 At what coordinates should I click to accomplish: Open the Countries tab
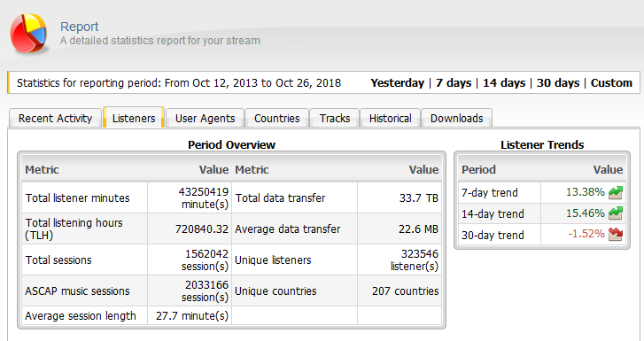tap(276, 119)
